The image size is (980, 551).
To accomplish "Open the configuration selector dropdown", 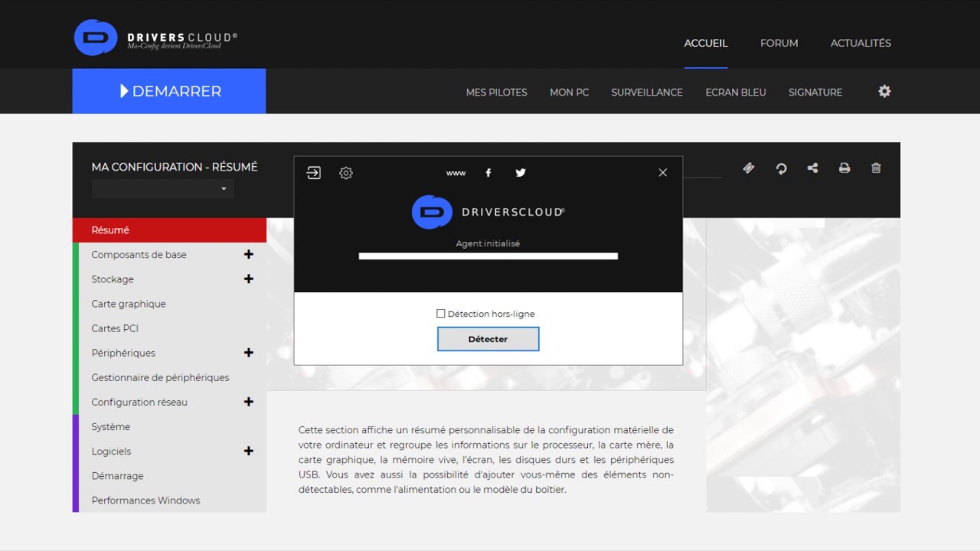I will click(x=163, y=189).
